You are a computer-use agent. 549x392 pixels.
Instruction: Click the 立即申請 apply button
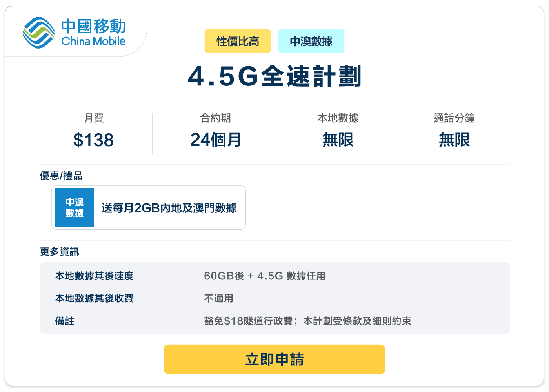(274, 359)
